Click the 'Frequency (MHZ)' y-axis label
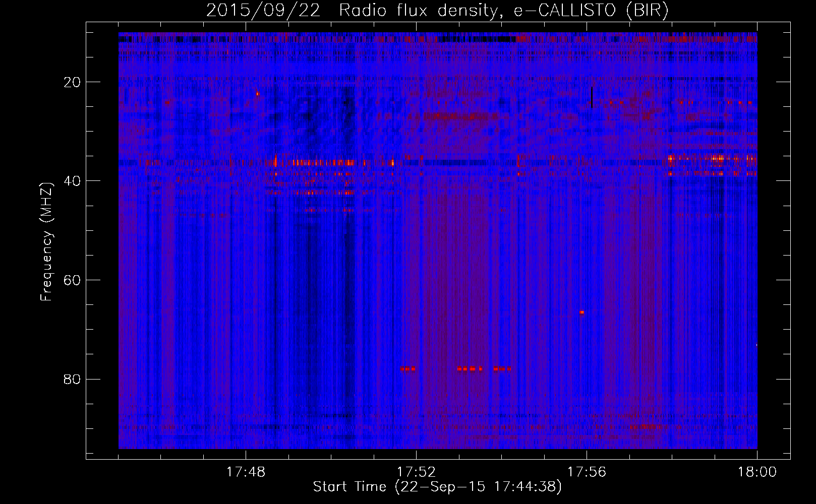 click(46, 242)
